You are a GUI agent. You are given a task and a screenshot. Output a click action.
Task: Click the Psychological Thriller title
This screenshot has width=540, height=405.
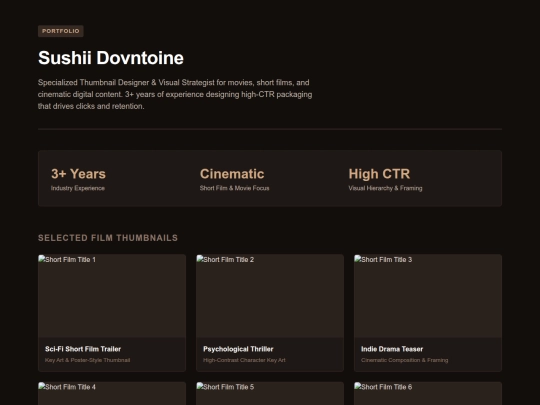coord(238,349)
